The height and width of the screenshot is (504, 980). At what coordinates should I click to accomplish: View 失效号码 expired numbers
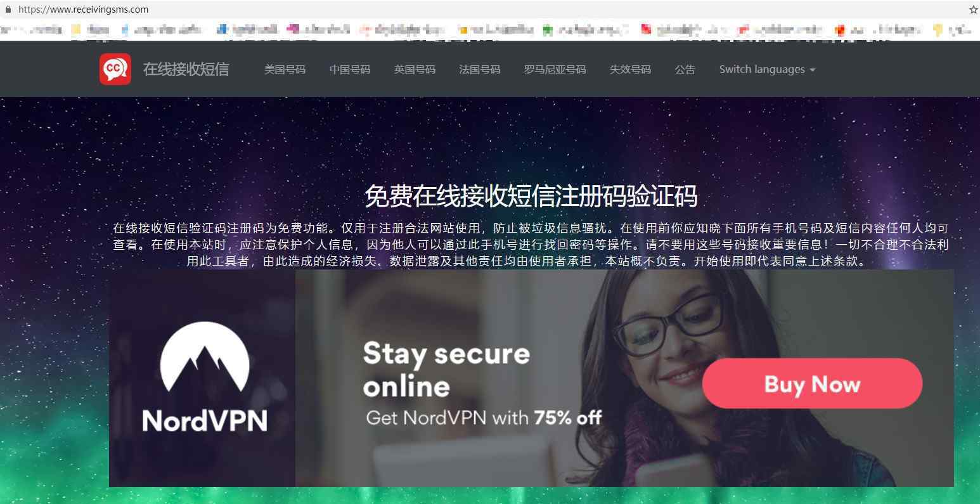[630, 70]
